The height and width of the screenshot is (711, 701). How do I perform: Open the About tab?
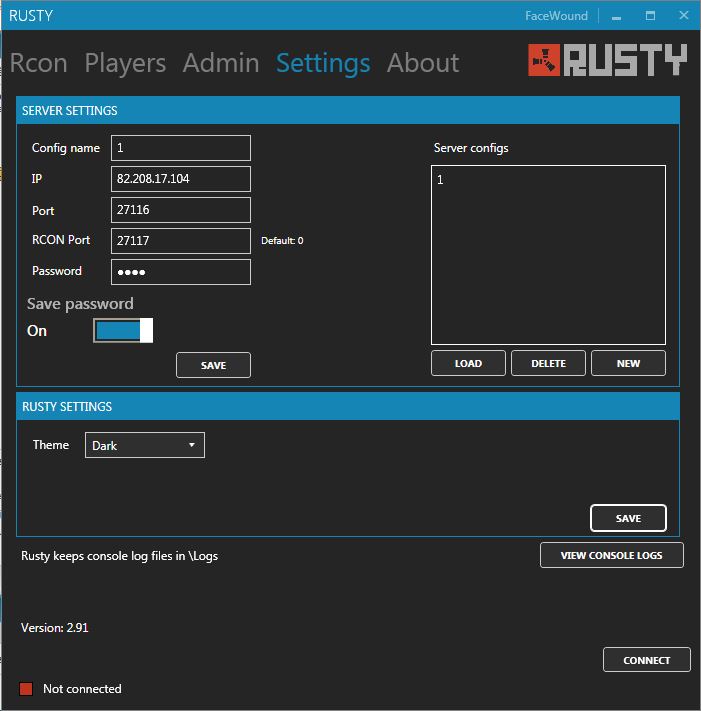coord(423,63)
